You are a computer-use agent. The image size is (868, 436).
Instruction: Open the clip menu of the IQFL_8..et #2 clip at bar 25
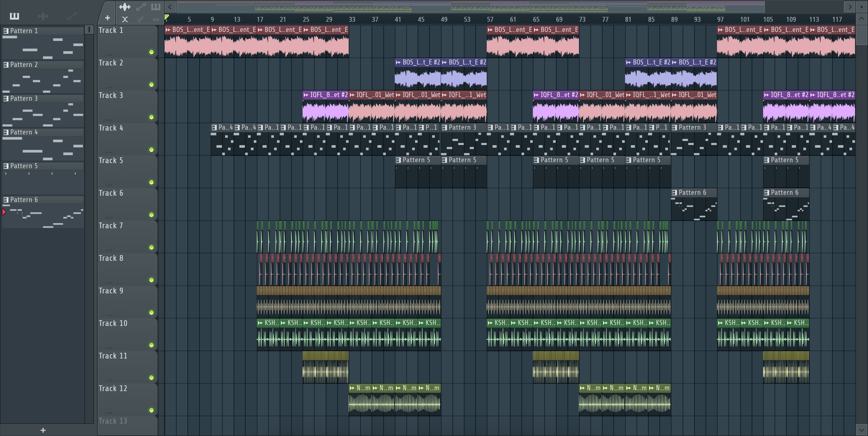coord(306,95)
